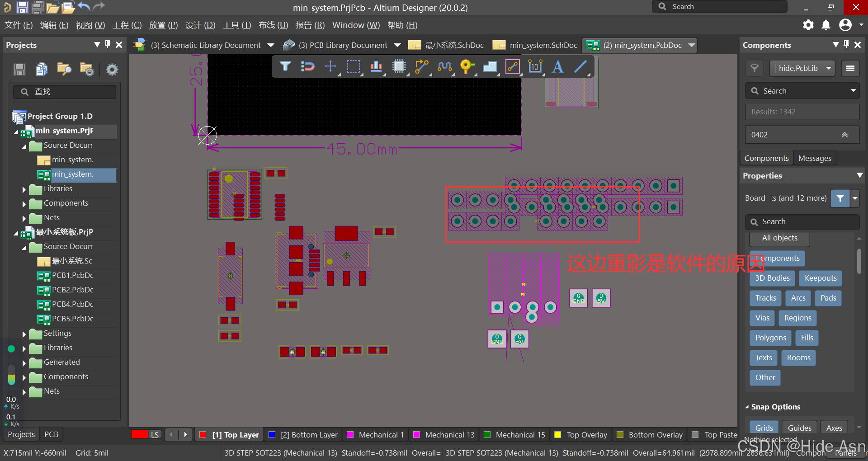This screenshot has width=868, height=461.
Task: Click the Axes snap button
Action: click(x=834, y=428)
